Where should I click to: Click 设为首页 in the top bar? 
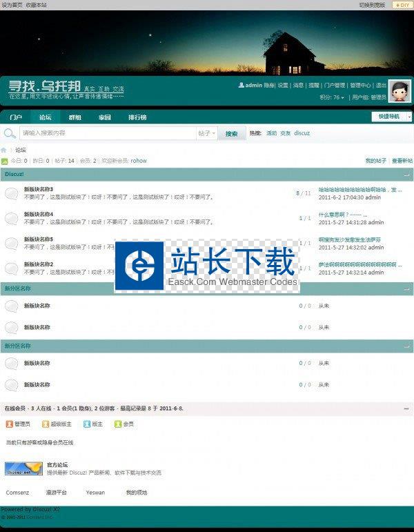click(12, 5)
